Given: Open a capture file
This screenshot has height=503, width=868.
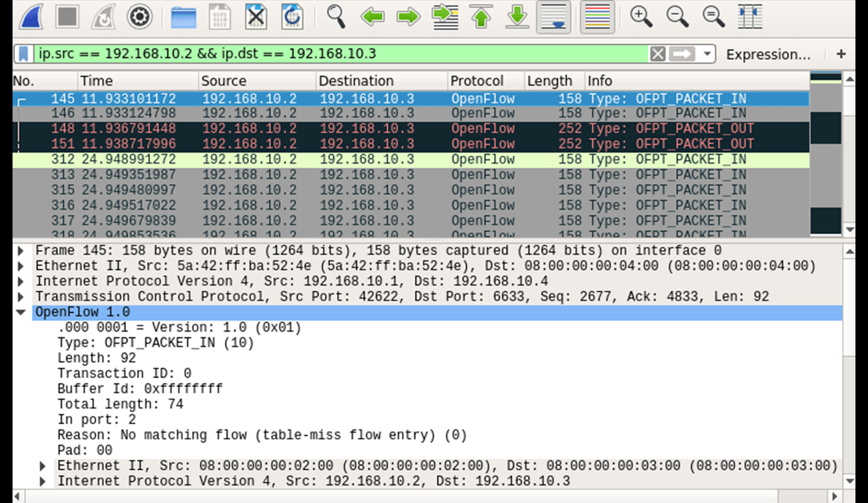Looking at the screenshot, I should point(183,16).
